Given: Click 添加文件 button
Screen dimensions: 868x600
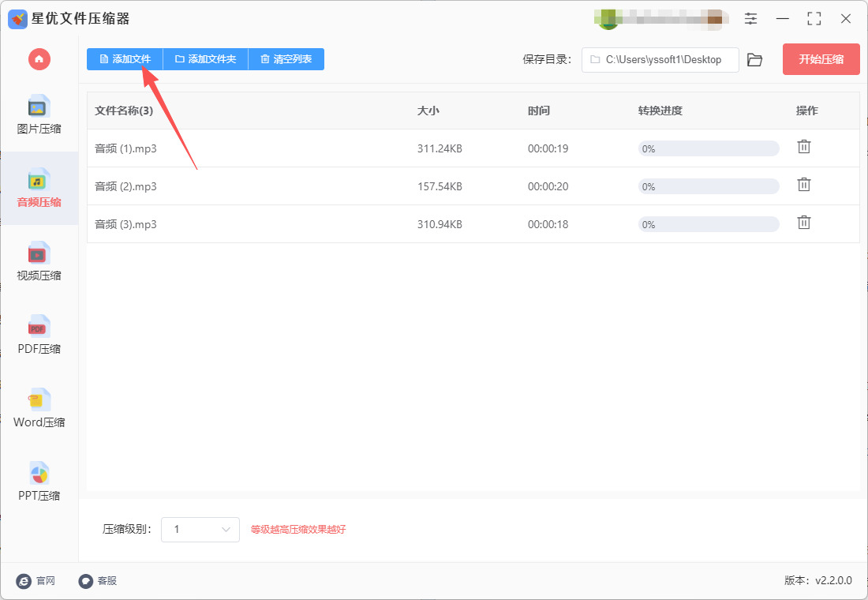Looking at the screenshot, I should coord(125,59).
